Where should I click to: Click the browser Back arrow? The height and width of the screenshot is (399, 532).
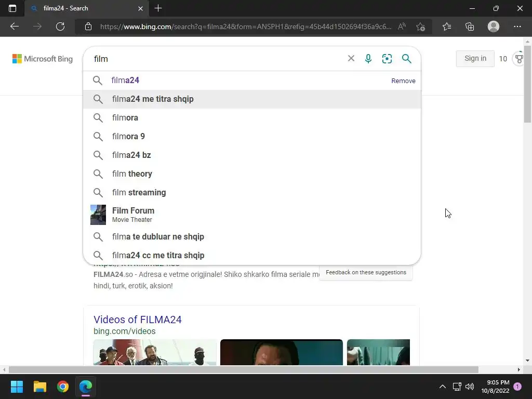click(x=15, y=26)
